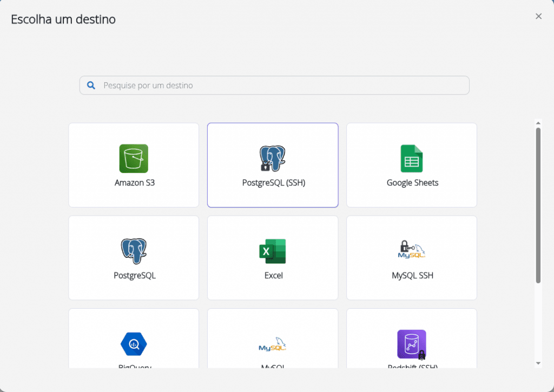Pick the purple Redshift (SSH) icon
Screen dimensions: 554x392
(x=412, y=344)
